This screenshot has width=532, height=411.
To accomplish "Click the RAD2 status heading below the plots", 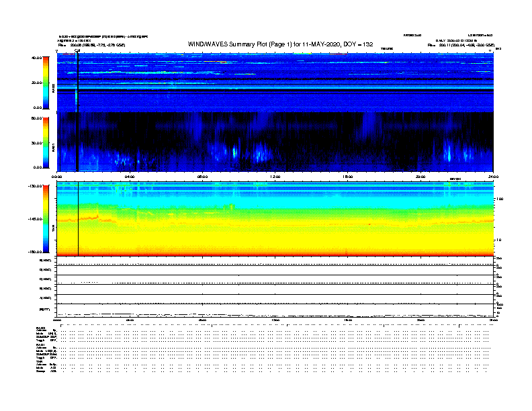I will pyautogui.click(x=40, y=328).
